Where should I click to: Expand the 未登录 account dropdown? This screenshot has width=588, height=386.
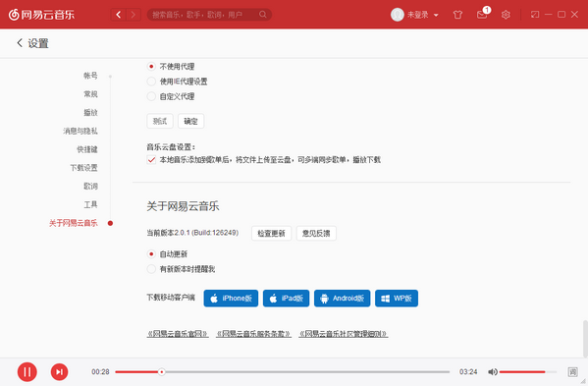pos(415,15)
